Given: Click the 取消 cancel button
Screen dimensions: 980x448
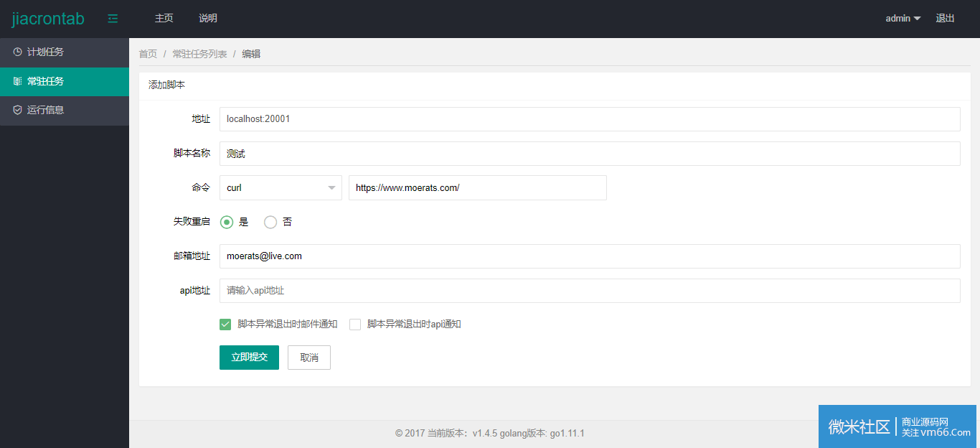Looking at the screenshot, I should pos(309,358).
